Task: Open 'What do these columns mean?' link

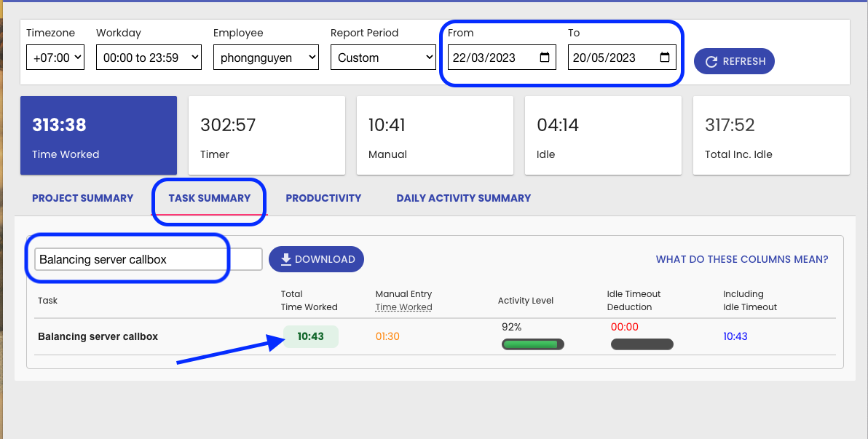Action: pos(741,259)
